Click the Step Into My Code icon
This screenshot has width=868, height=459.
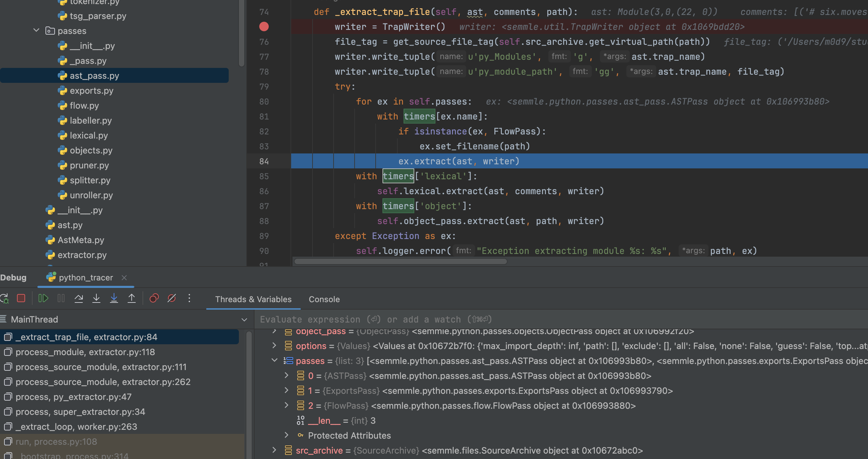(x=114, y=298)
